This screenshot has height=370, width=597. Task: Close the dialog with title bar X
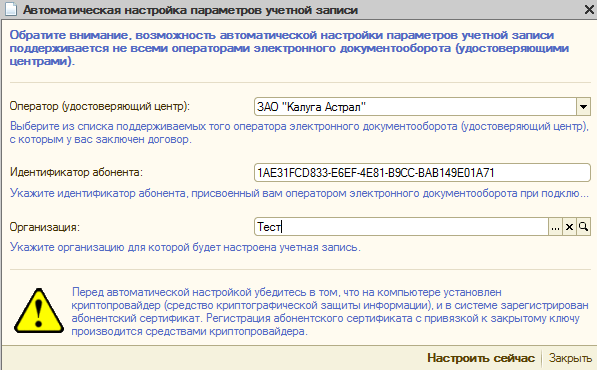click(589, 10)
